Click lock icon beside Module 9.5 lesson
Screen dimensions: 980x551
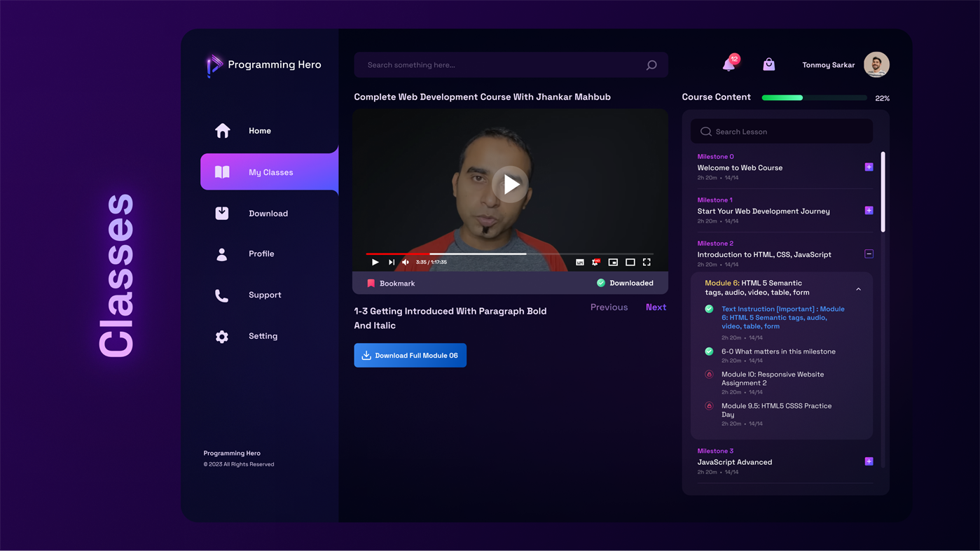tap(709, 406)
